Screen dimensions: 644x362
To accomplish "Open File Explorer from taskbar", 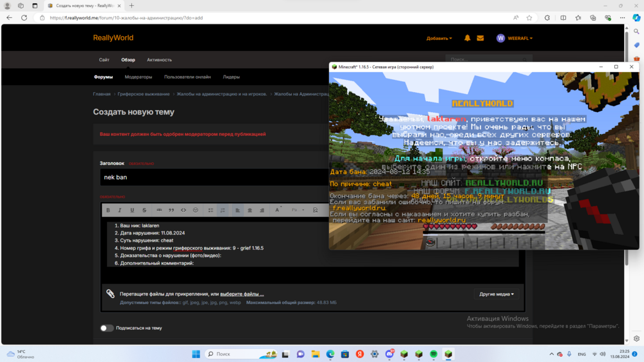I will [x=316, y=354].
